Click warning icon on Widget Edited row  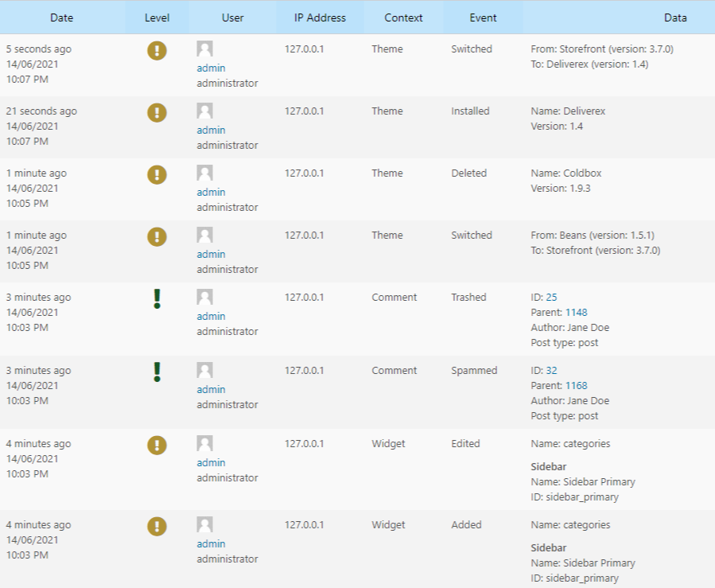[x=157, y=446]
